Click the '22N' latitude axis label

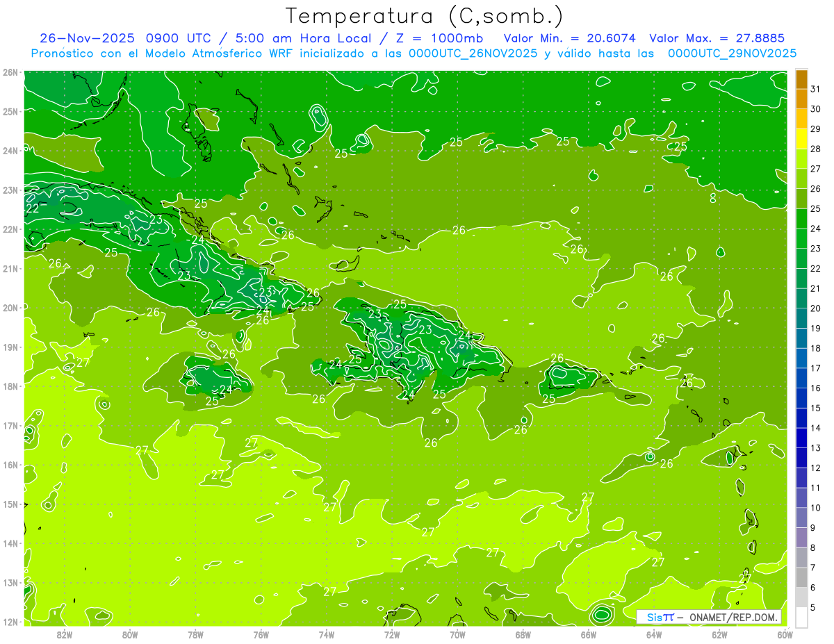10,229
